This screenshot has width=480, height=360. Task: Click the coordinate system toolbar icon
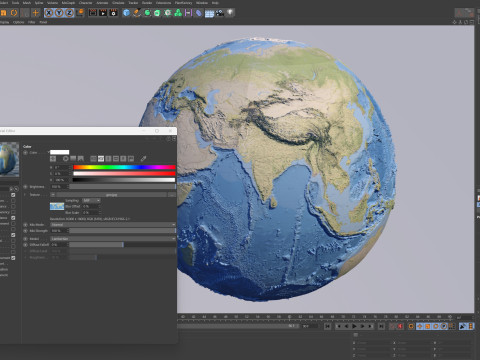(80, 13)
